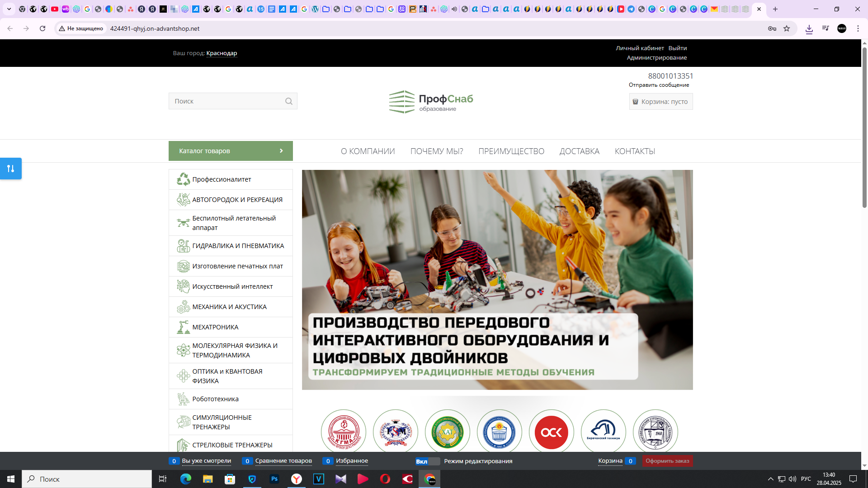Click the Chrome address bar URL
The width and height of the screenshot is (868, 488).
(155, 28)
